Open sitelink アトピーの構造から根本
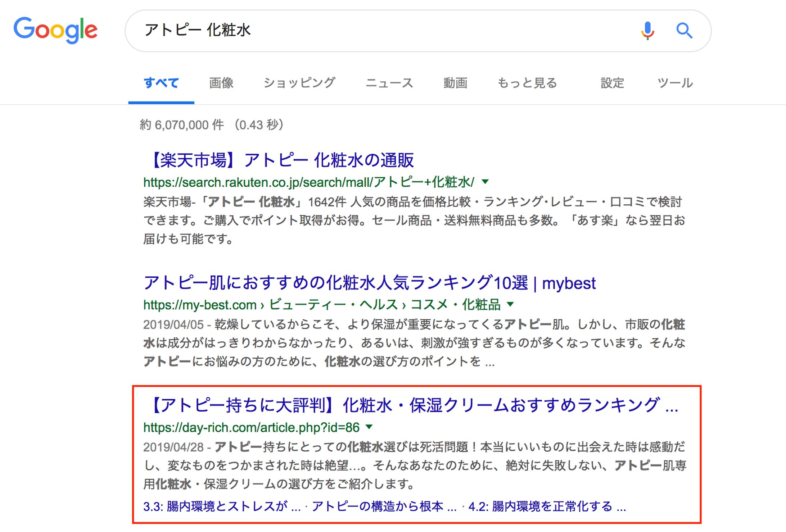Screen dimensions: 786x532 (x=384, y=506)
